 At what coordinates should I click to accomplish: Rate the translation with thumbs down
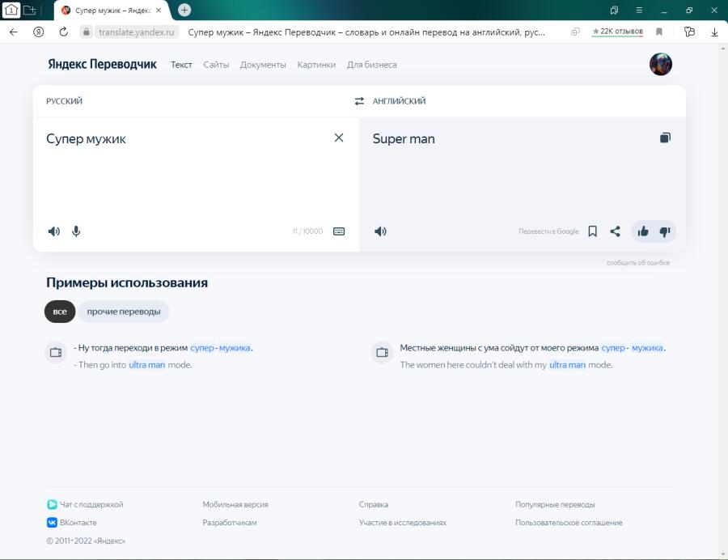pos(665,231)
